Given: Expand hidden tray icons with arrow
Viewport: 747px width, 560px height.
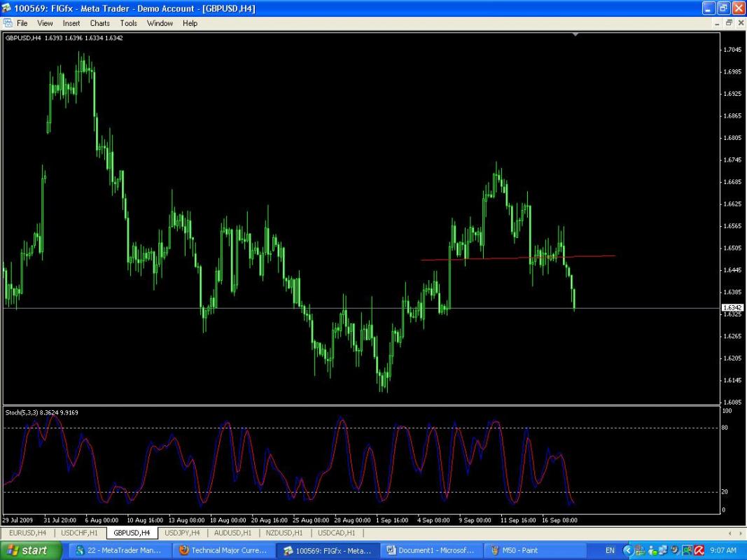Looking at the screenshot, I should click(628, 550).
